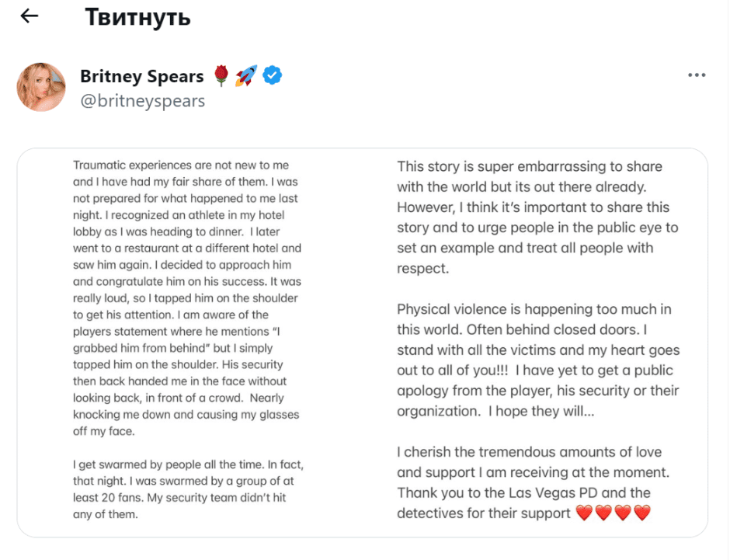This screenshot has height=560, width=730.
Task: Open the three-dot more options menu
Action: (697, 75)
